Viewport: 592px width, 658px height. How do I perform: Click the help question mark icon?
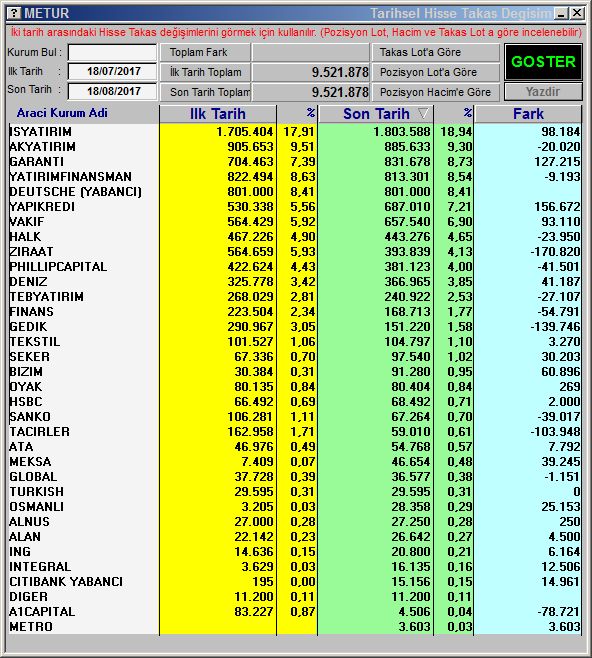point(14,13)
